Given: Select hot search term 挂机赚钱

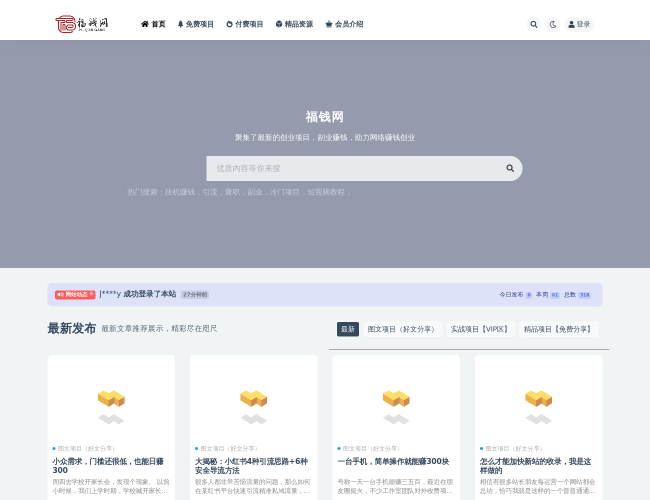Looking at the screenshot, I should (180, 192).
